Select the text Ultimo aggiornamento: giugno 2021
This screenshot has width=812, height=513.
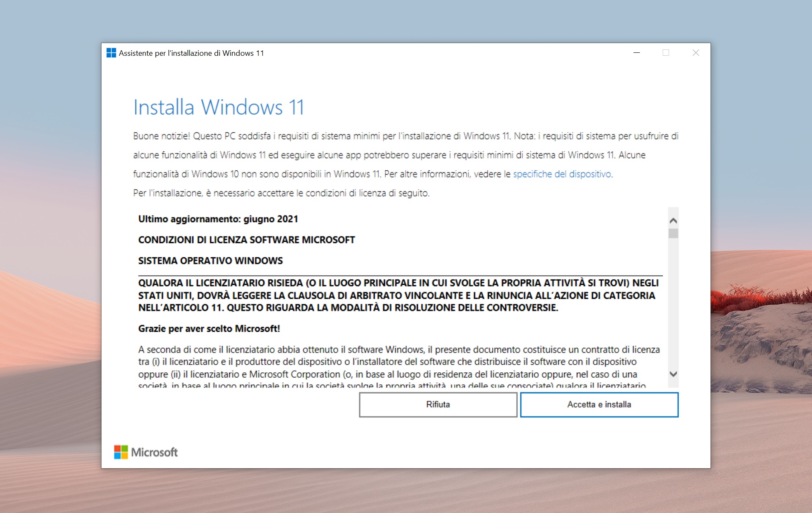point(218,219)
